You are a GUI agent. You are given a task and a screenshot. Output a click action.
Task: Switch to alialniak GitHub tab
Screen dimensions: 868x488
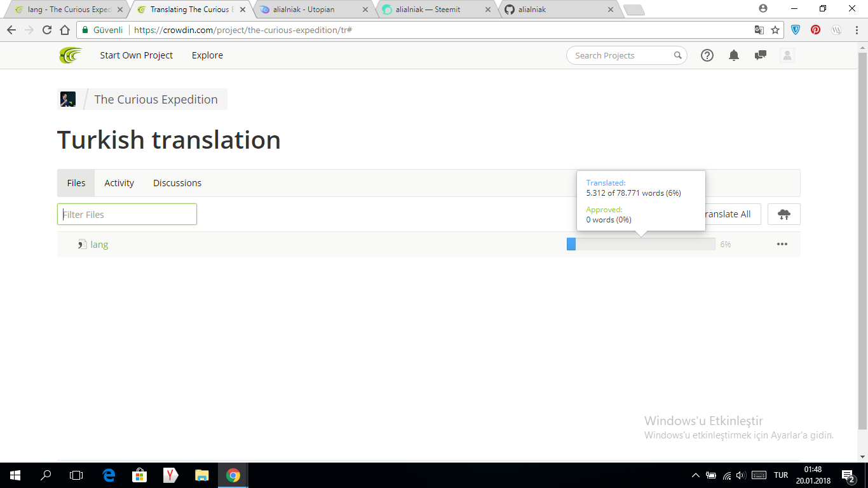(559, 10)
